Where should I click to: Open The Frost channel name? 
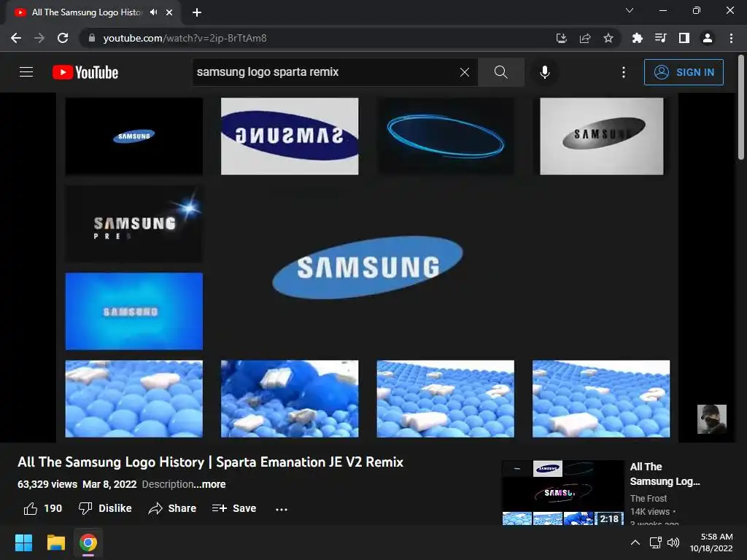click(x=649, y=498)
